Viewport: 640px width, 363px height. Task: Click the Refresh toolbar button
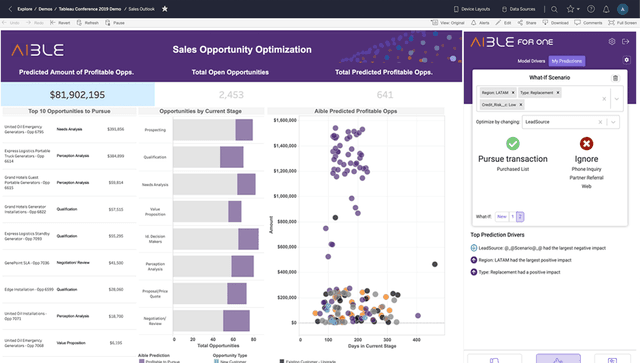(88, 23)
